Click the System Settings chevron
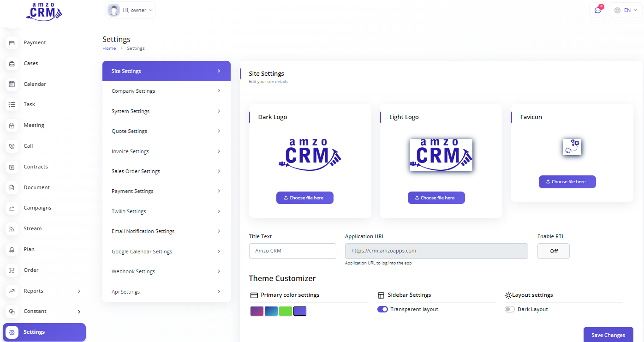644x342 pixels. click(x=219, y=111)
